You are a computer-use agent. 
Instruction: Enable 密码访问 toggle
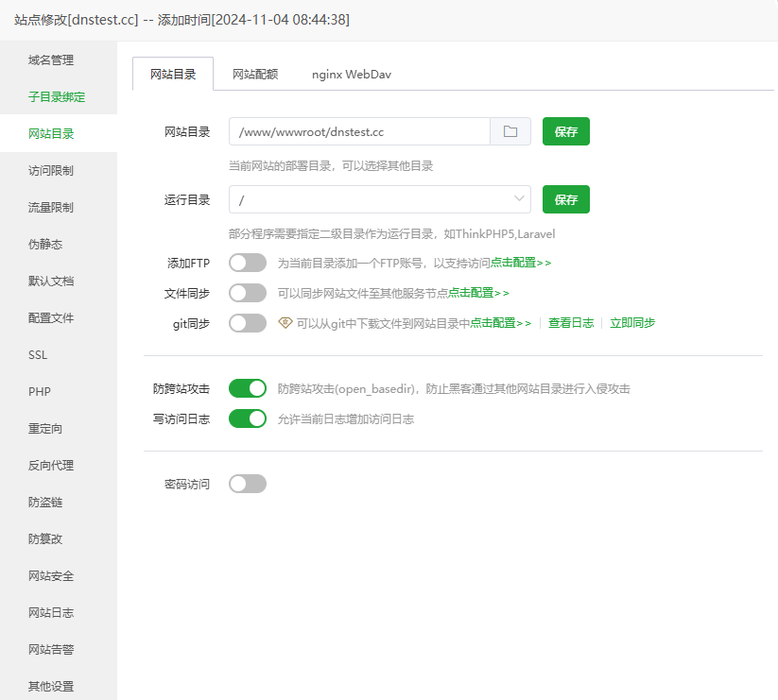(x=247, y=483)
